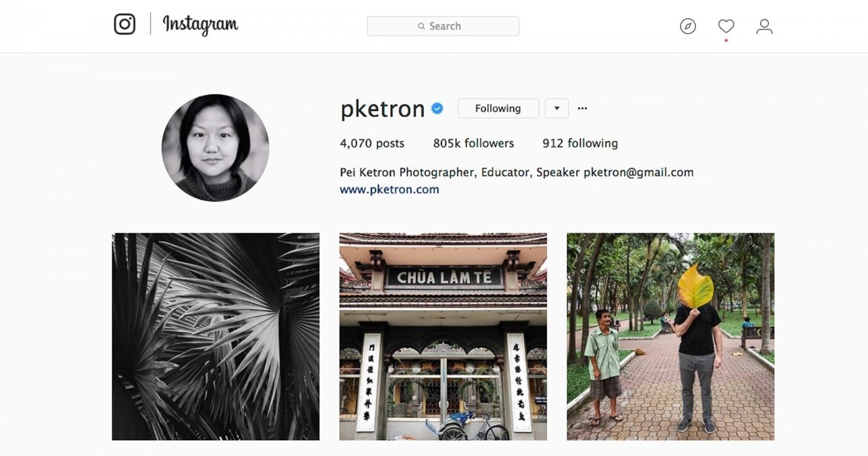Click the Instagram wordmark logo

click(200, 25)
